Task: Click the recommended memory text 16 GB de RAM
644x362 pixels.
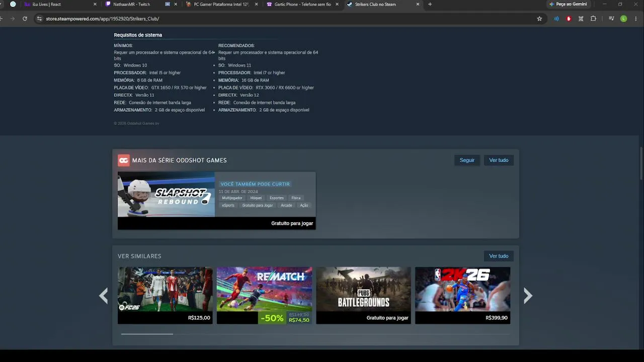Action: (255, 80)
